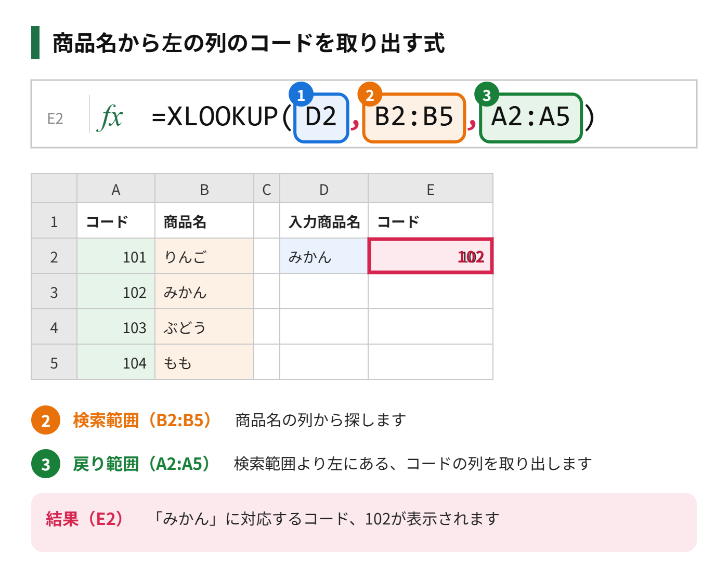
Task: Select column D header
Action: pos(324,189)
